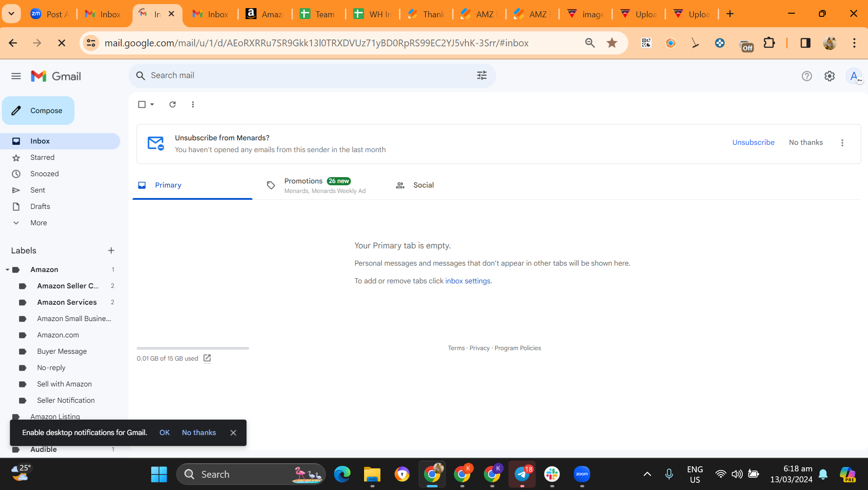868x490 pixels.
Task: Open Gmail Support help icon
Action: click(806, 76)
